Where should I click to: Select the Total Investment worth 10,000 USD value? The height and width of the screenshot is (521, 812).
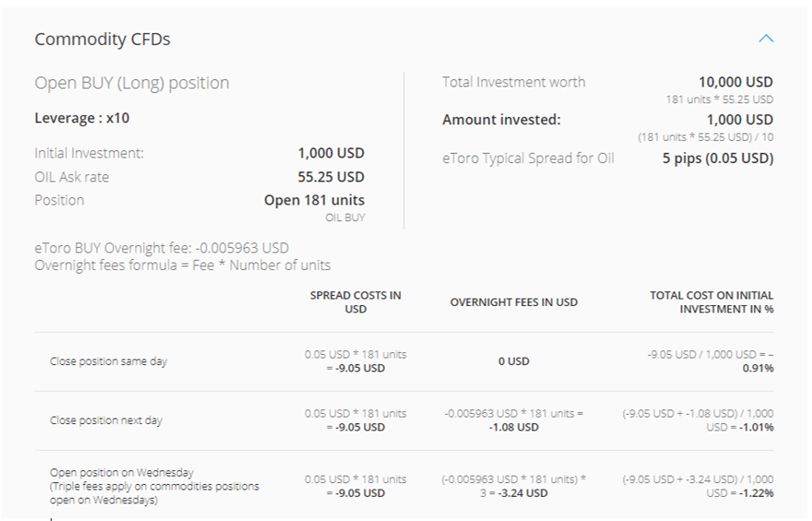click(x=736, y=82)
